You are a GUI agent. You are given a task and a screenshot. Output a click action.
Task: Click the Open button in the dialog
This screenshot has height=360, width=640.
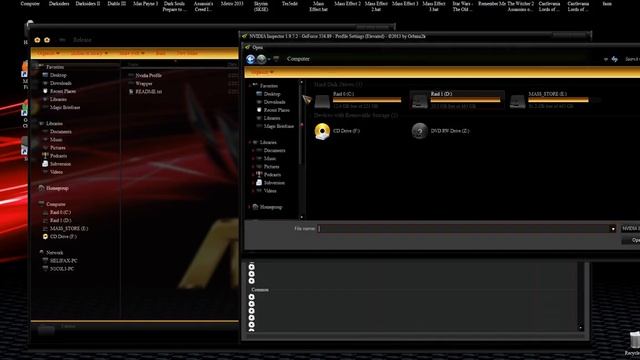[631, 240]
